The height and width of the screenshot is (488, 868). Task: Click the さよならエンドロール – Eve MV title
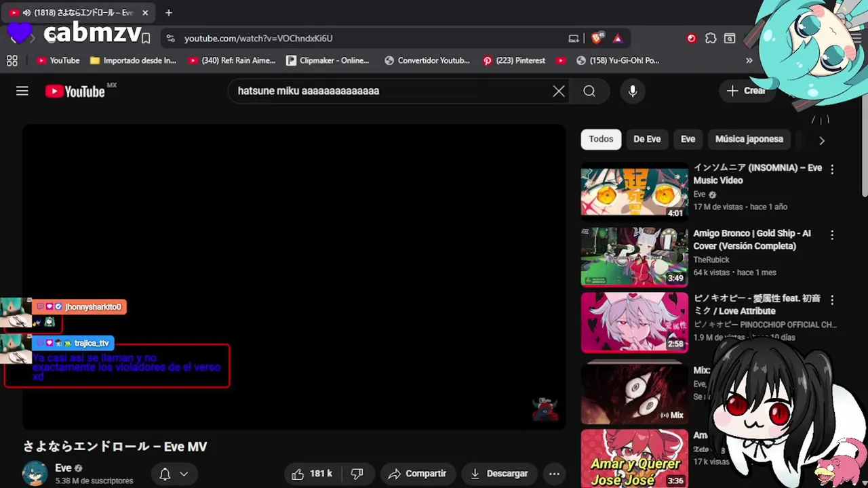(x=115, y=447)
